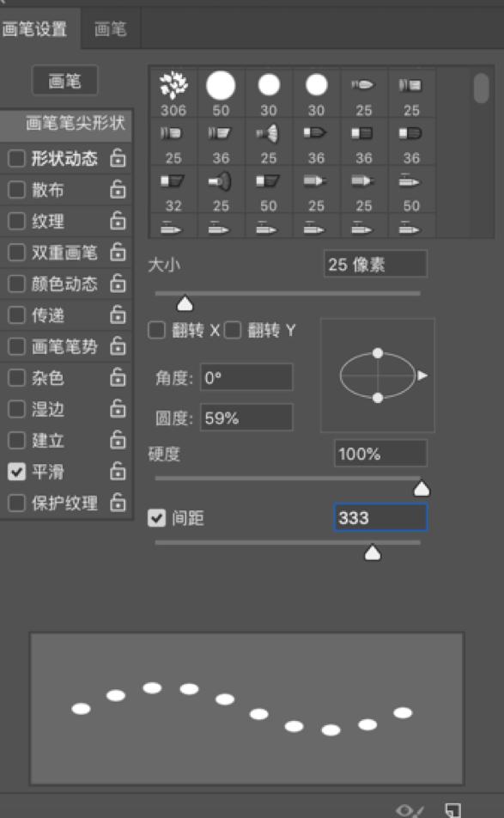
Task: Enable the 传递 checkbox
Action: [16, 314]
